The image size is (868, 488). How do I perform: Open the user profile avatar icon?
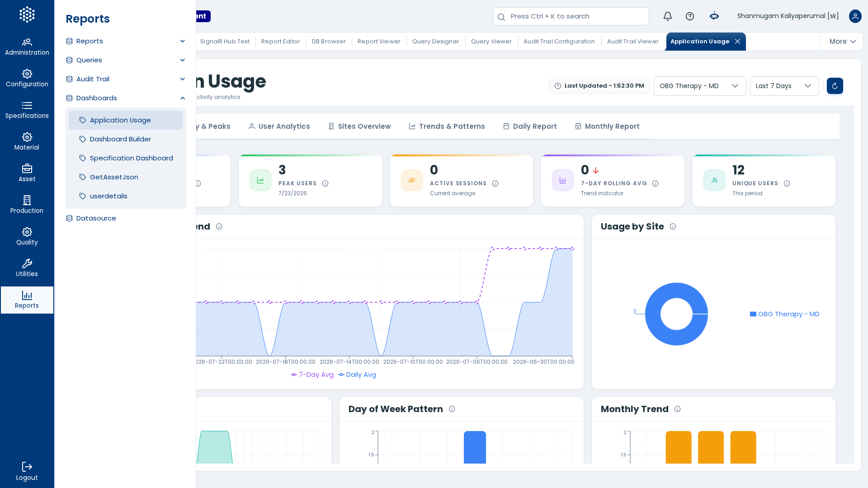pos(855,16)
